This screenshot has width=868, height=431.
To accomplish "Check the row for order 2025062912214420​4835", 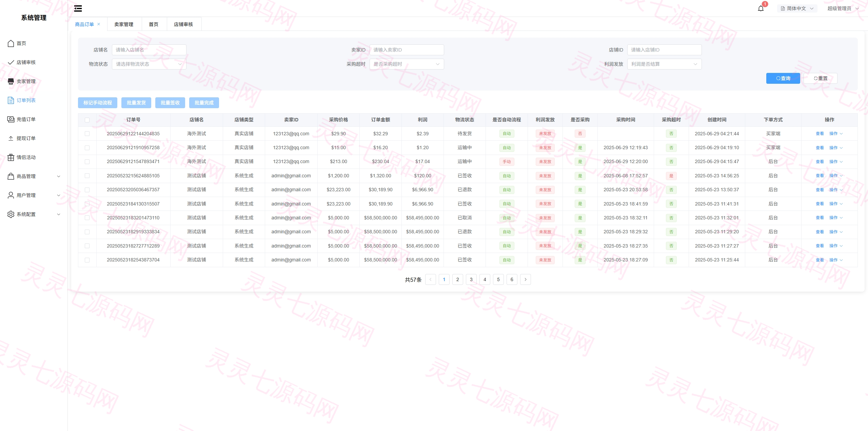I will (x=87, y=134).
